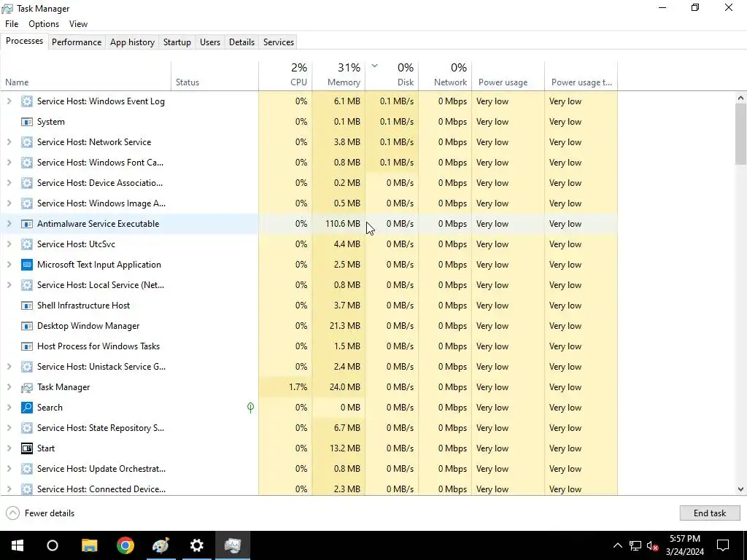Expand the Search process row
Image resolution: width=747 pixels, height=560 pixels.
click(x=9, y=408)
